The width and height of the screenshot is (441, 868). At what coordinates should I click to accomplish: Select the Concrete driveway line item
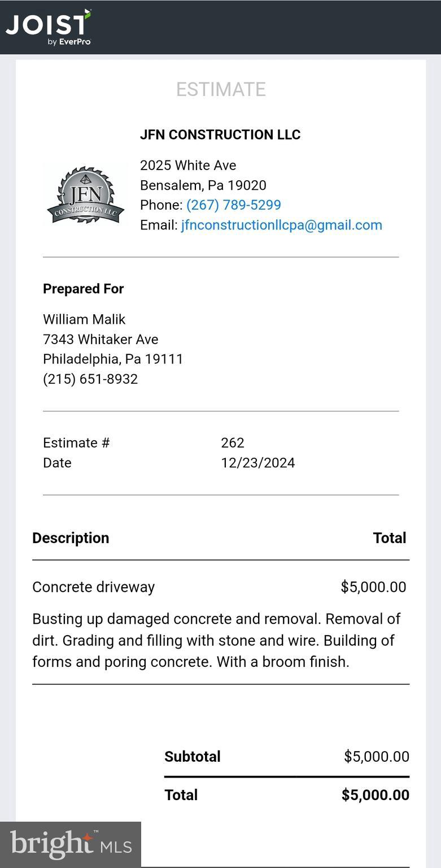(x=93, y=587)
